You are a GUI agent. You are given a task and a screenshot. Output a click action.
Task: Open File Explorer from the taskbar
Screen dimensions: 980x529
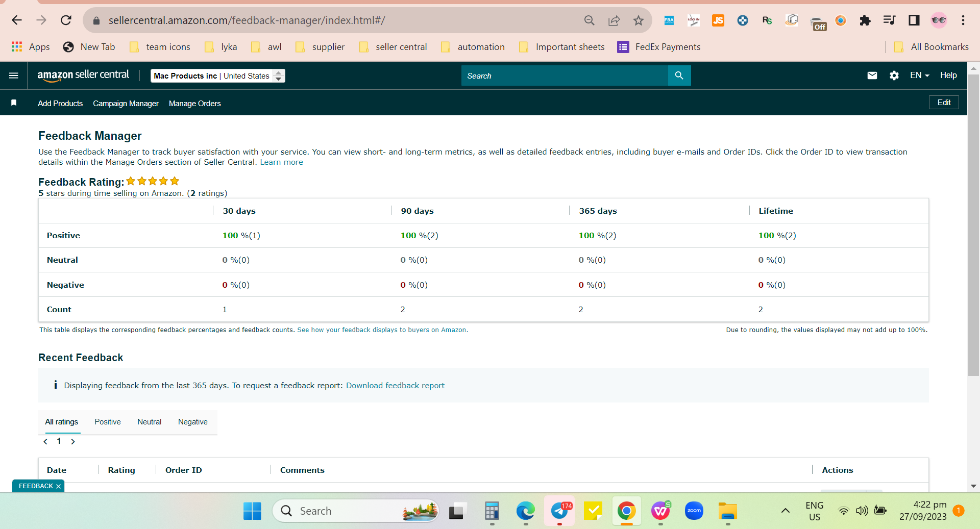728,511
